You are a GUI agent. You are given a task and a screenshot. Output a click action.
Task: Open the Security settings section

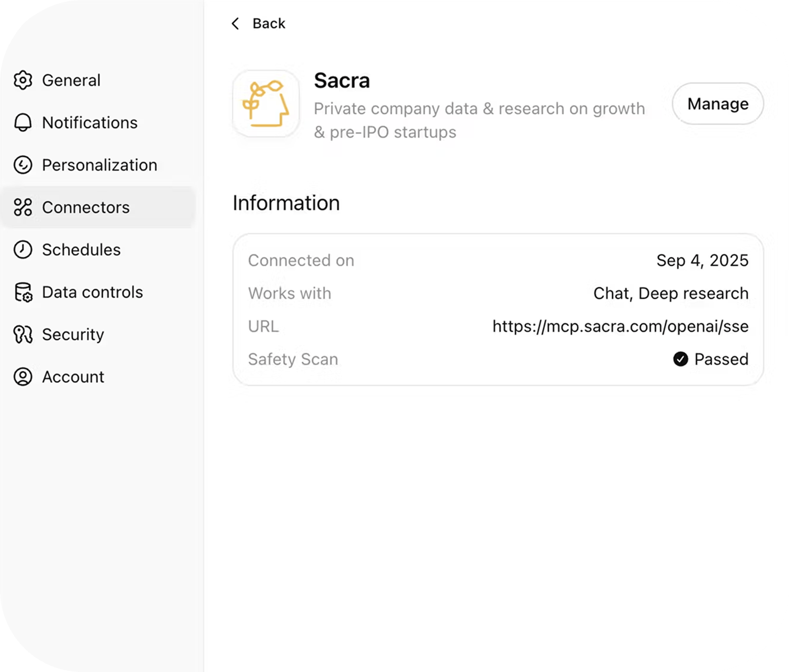(x=98, y=334)
